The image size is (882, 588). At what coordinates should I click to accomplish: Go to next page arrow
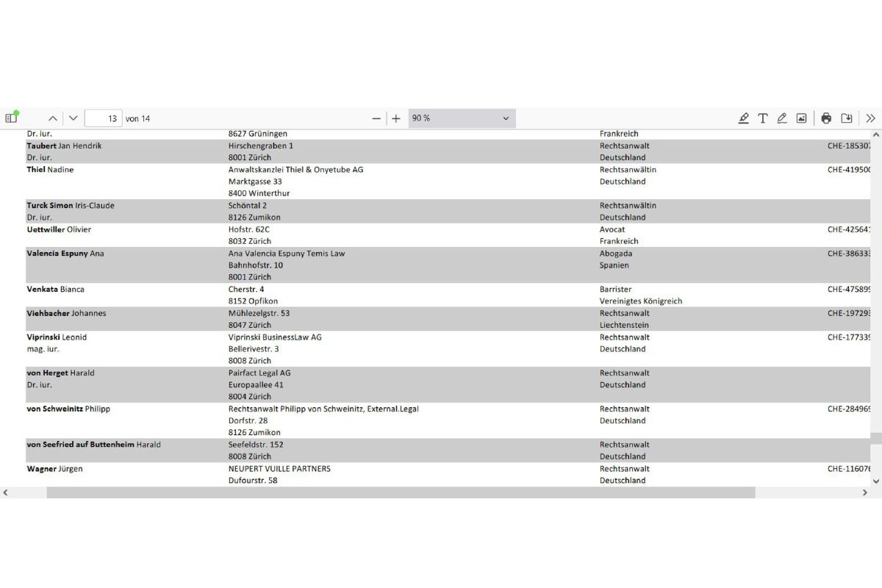click(x=73, y=118)
